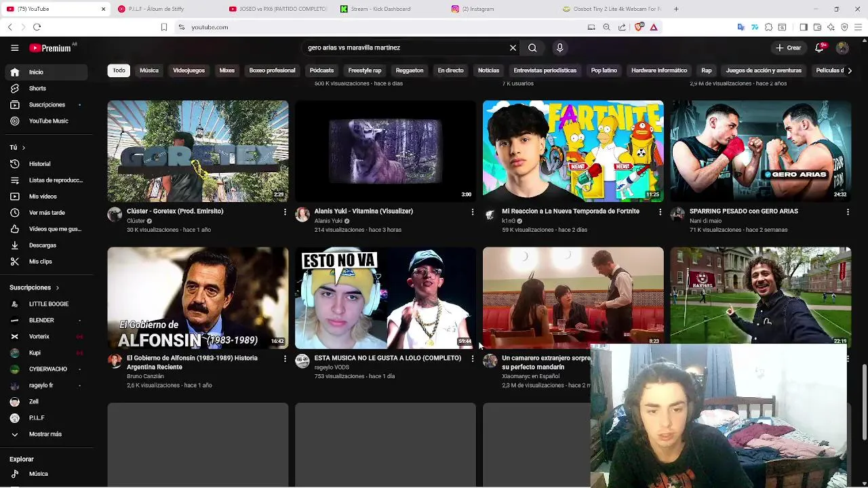Play the SPARRING PESADO con GERO ARIAS thumbnail
Screen dimensions: 868x488
[761, 151]
